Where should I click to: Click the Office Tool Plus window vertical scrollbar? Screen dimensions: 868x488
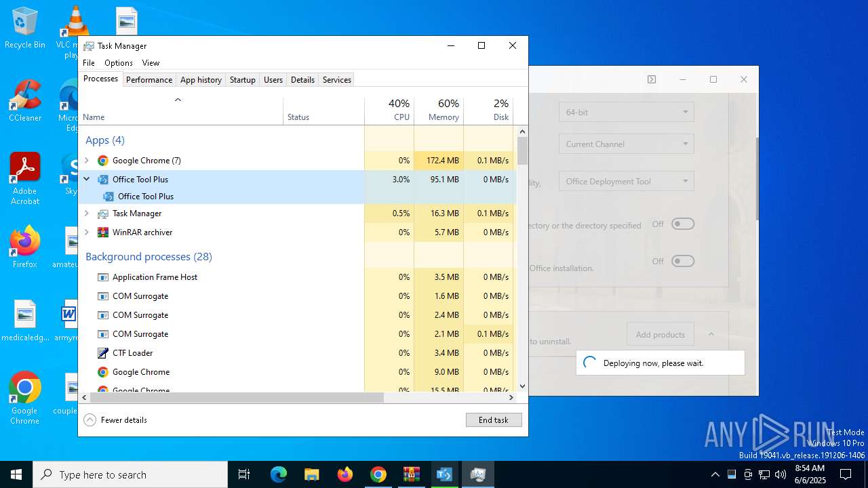[x=757, y=178]
